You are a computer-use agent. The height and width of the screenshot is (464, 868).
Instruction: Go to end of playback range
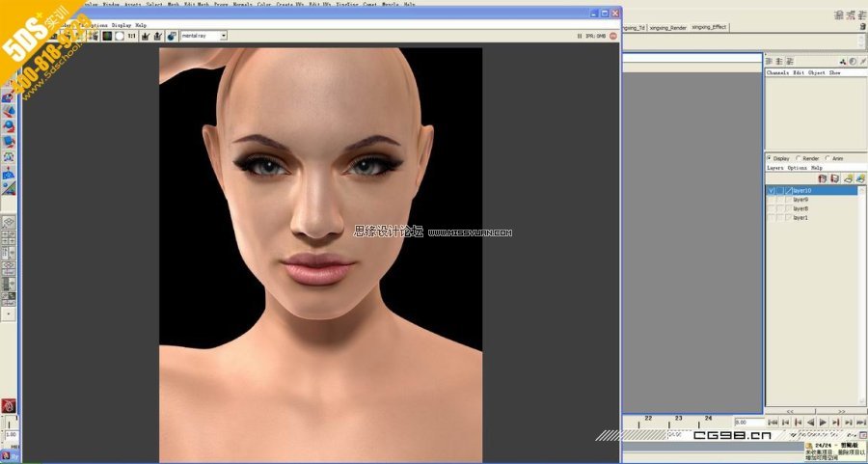859,423
